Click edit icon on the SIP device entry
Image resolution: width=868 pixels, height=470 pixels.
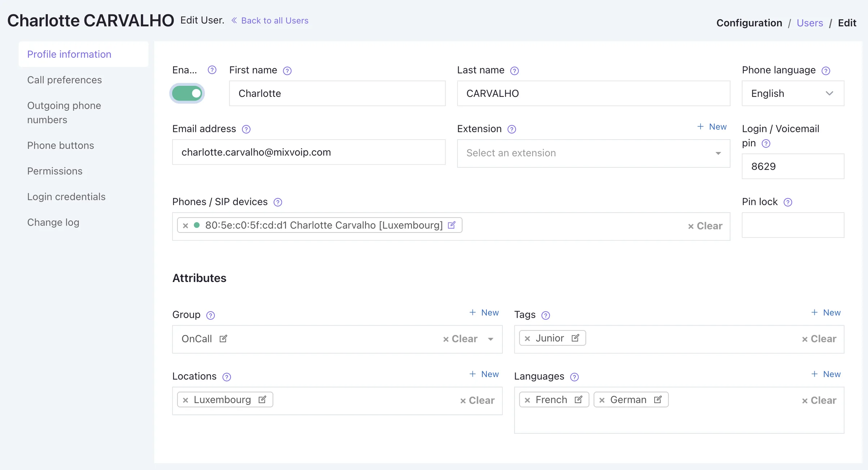click(451, 225)
